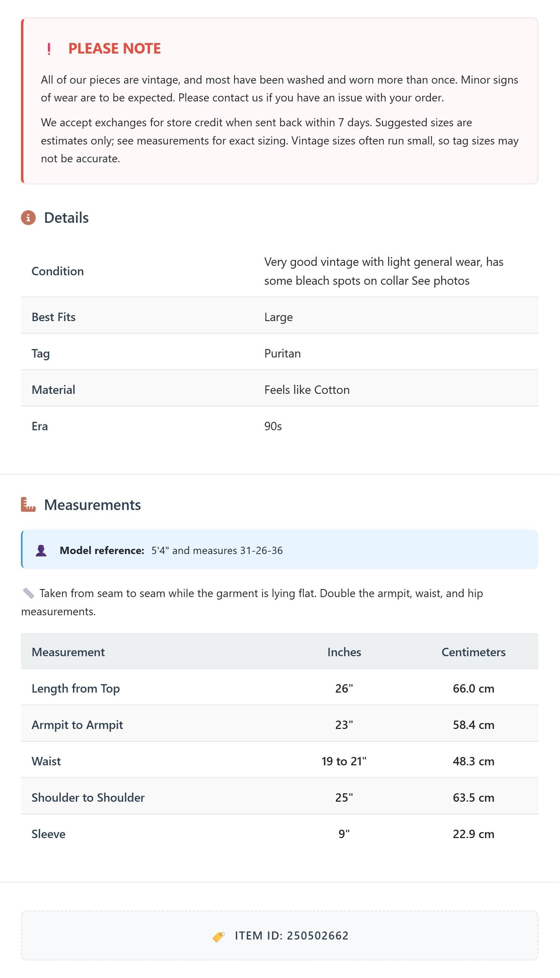Click the Armpit to Armpit row label
The height and width of the screenshot is (978, 560).
pos(77,725)
